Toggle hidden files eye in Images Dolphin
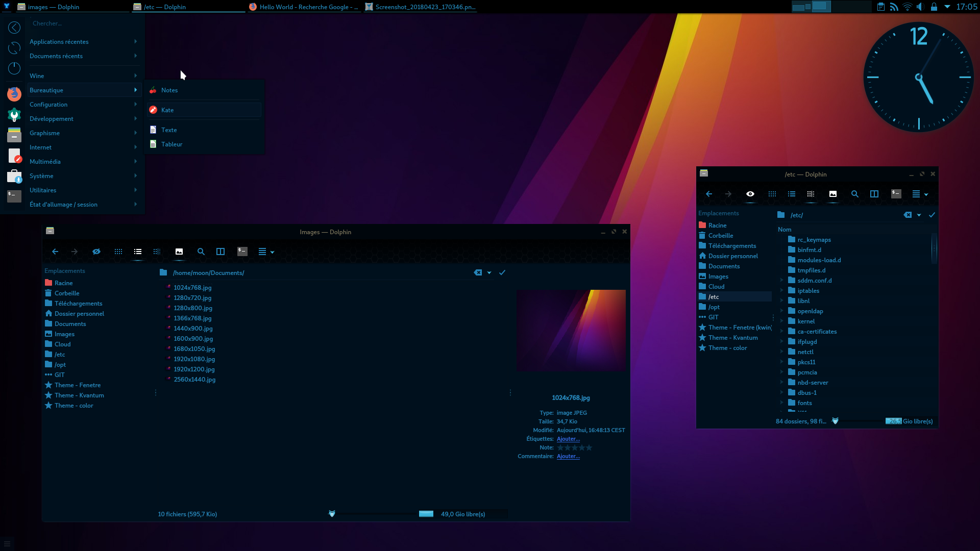 (96, 252)
